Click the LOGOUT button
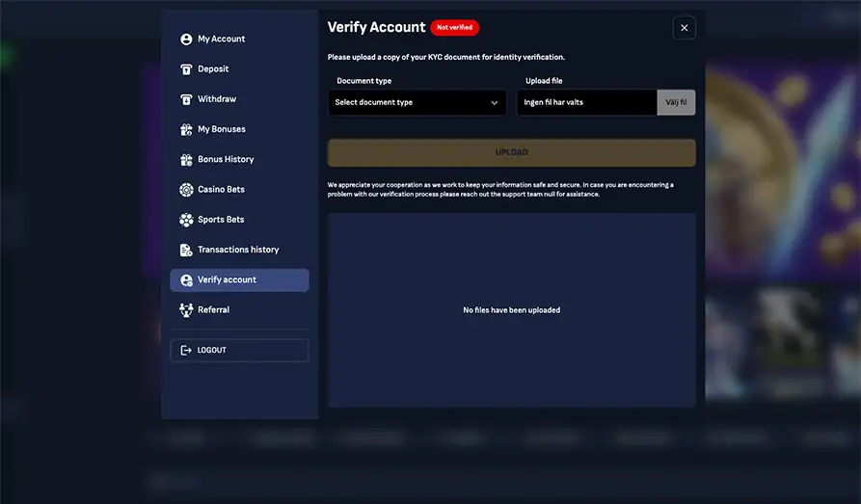The width and height of the screenshot is (861, 504). point(239,350)
